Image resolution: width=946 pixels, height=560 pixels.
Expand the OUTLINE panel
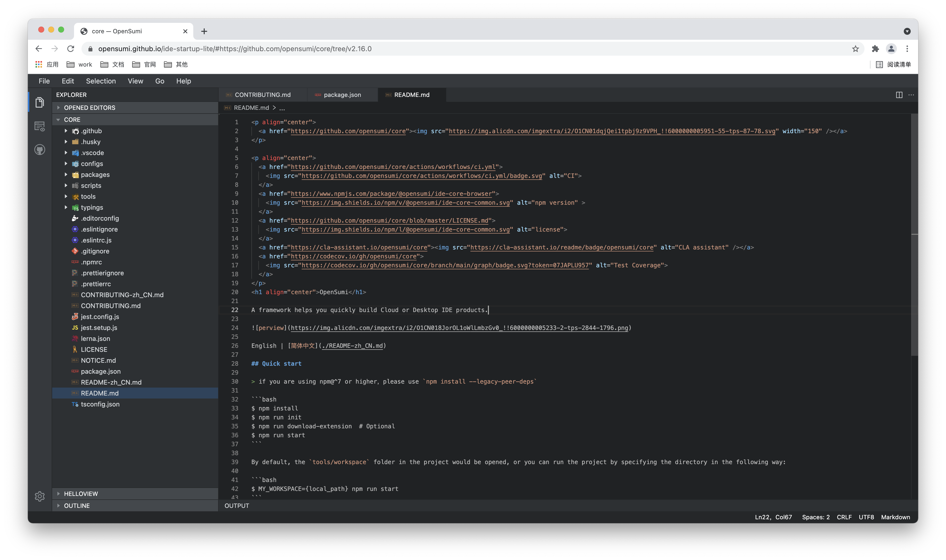tap(135, 506)
